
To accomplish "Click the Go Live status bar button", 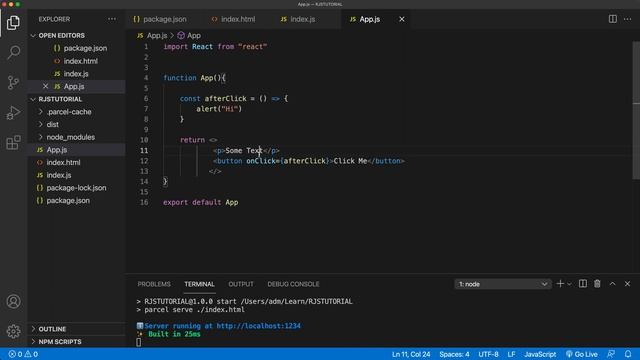I will point(582,354).
